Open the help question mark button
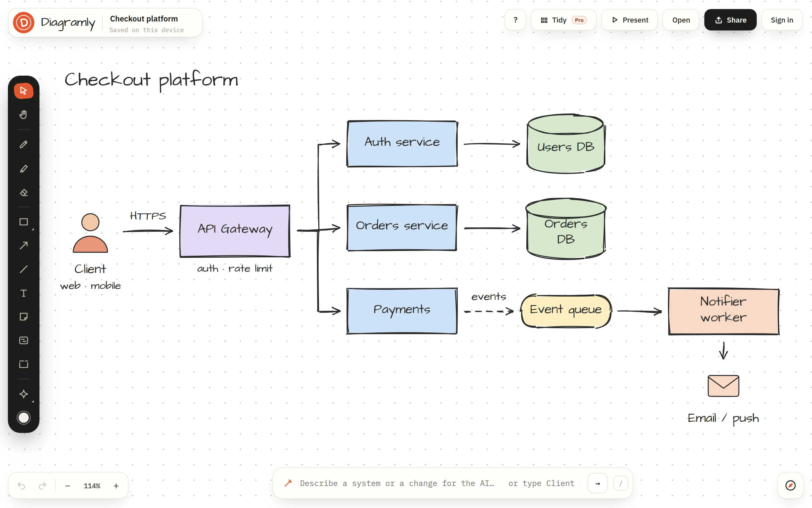812x508 pixels. tap(515, 20)
